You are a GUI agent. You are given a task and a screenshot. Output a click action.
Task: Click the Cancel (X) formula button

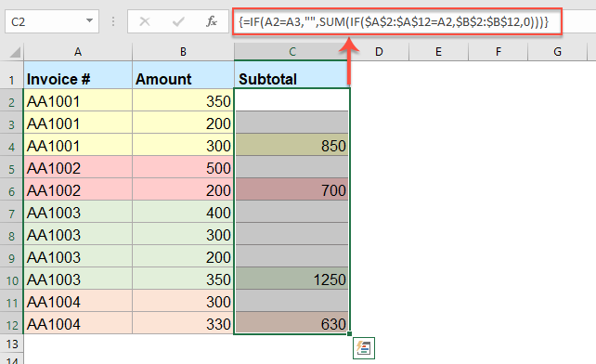tap(145, 21)
